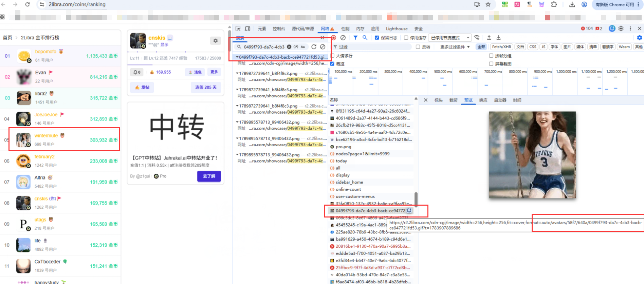Open network settings blue gear icon
The width and height of the screenshot is (644, 284).
coord(640,38)
